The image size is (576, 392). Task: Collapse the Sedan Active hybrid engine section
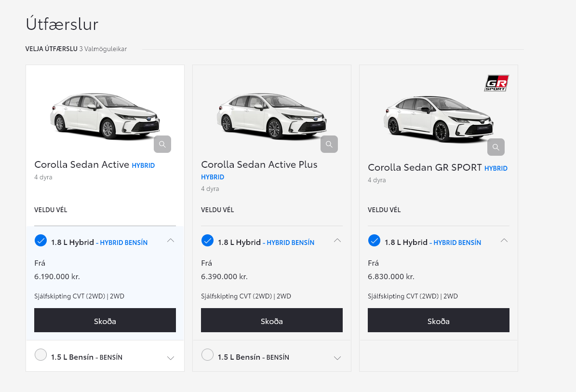pos(171,240)
